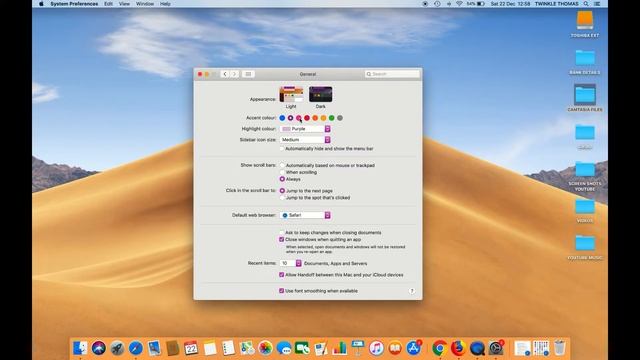Click the System Preferences search field
Viewport: 640px width, 360px height.
click(392, 74)
